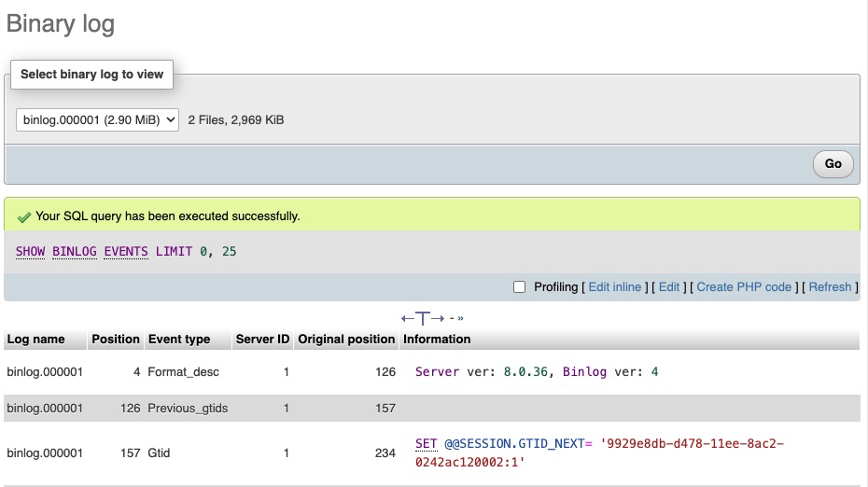
Task: Click the Event type column header
Action: [179, 340]
